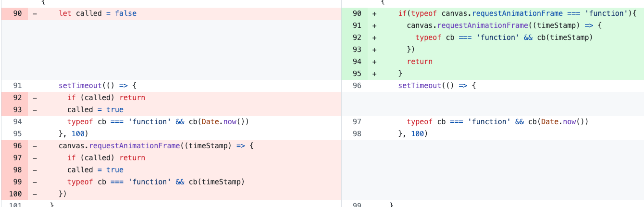This screenshot has height=207, width=644.
Task: Click the 'let called = false' code line
Action: [x=98, y=13]
